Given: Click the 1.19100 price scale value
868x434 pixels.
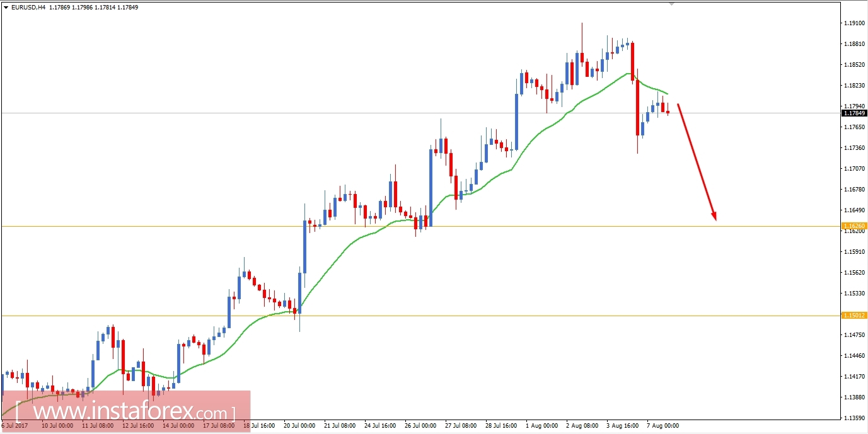Looking at the screenshot, I should [x=854, y=23].
